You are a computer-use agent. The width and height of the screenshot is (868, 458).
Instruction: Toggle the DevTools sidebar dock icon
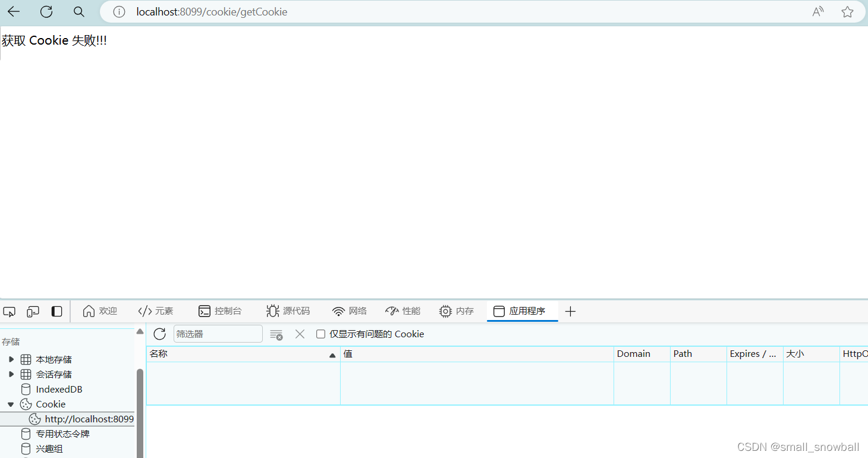[x=57, y=311]
